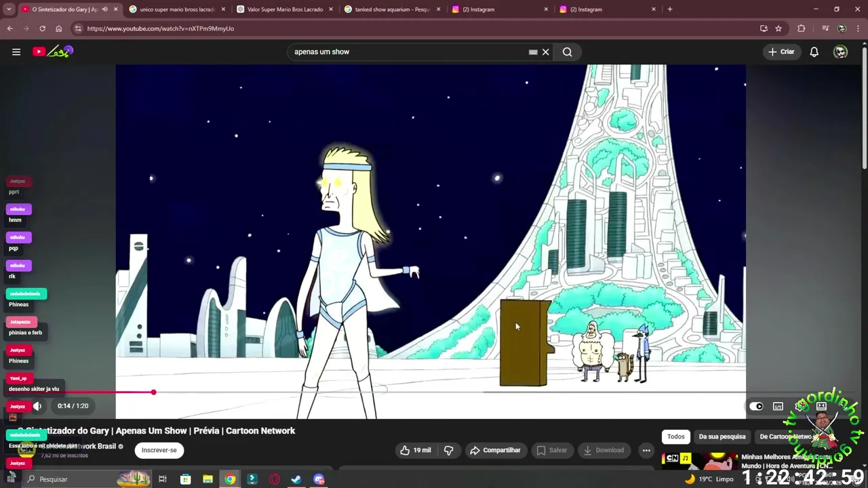Toggle the autoplay switch in player
The image size is (868, 488).
click(756, 407)
